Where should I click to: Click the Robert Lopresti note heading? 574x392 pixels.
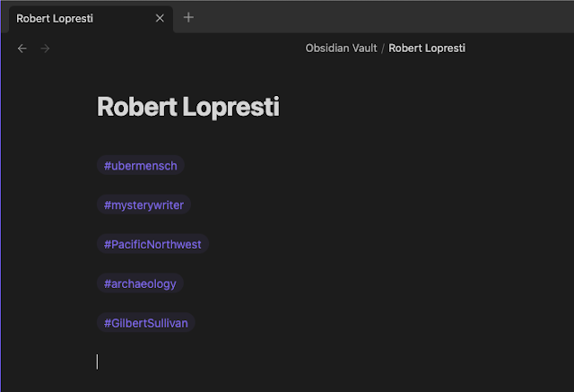[x=188, y=108]
